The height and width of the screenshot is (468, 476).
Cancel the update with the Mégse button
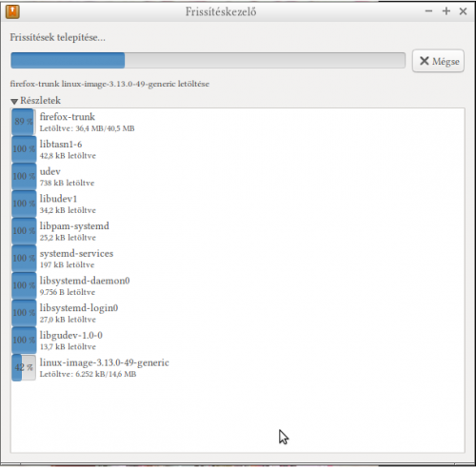438,61
